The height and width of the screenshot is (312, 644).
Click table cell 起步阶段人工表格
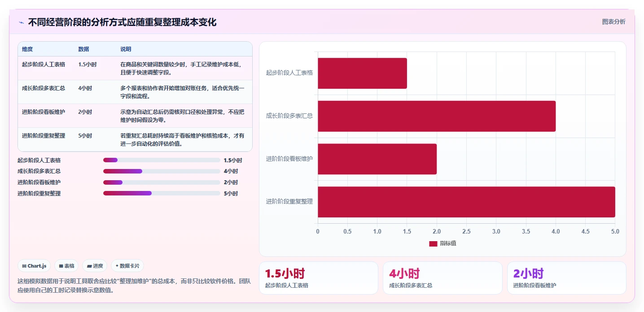point(44,65)
